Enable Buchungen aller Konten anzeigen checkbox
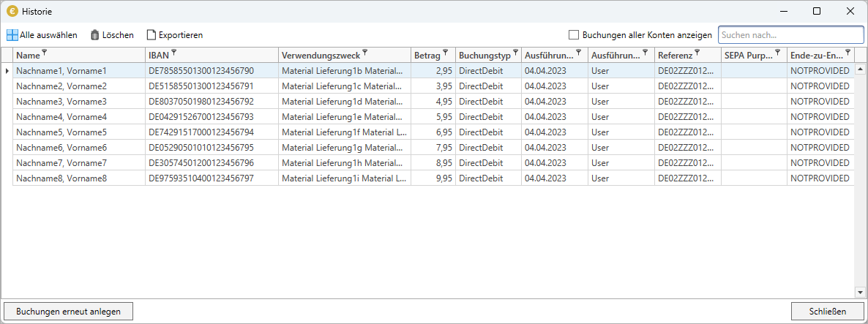The width and height of the screenshot is (868, 324). click(574, 35)
